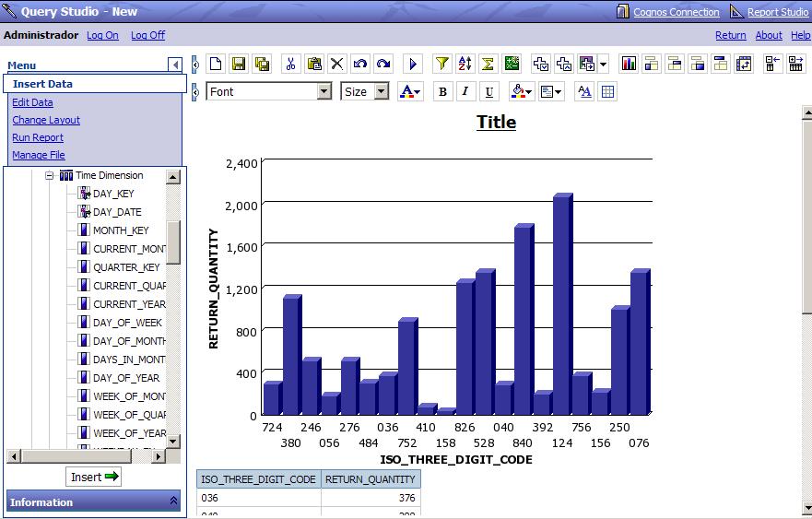Open the About link
This screenshot has height=519, width=812.
tap(769, 35)
